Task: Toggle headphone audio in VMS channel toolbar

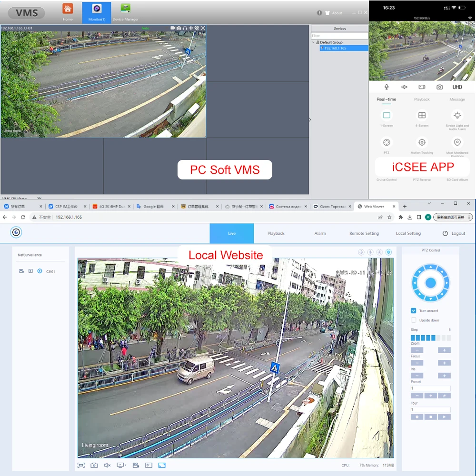Action: pyautogui.click(x=185, y=28)
